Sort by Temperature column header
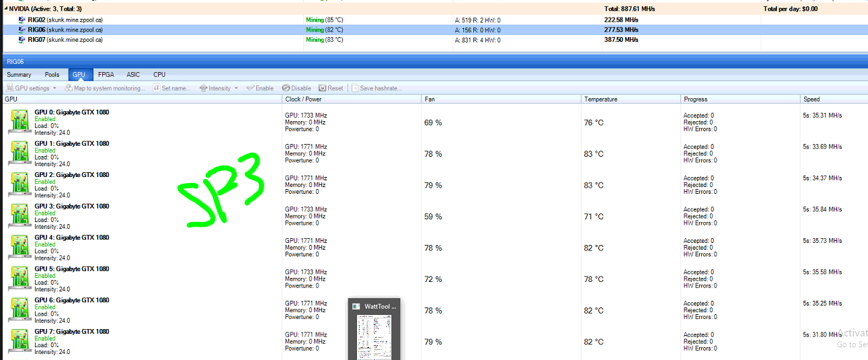The image size is (868, 360). [x=631, y=100]
